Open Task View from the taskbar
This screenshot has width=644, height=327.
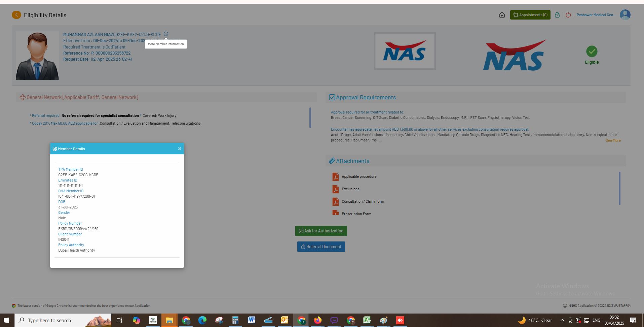[x=119, y=320]
